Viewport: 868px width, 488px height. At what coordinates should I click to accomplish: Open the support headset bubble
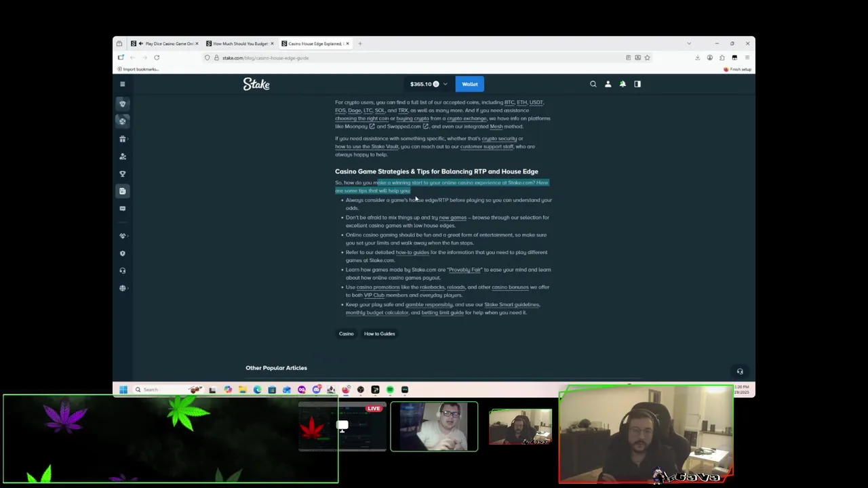coord(740,371)
